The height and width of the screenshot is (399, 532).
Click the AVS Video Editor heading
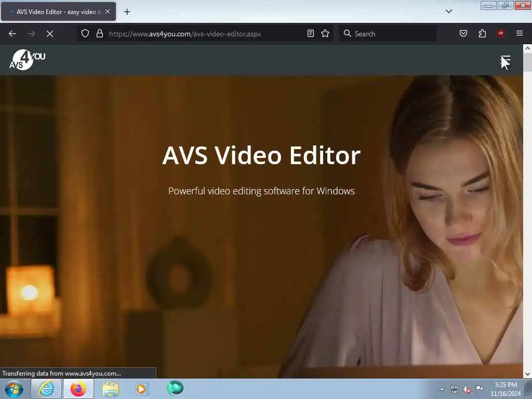(x=261, y=156)
